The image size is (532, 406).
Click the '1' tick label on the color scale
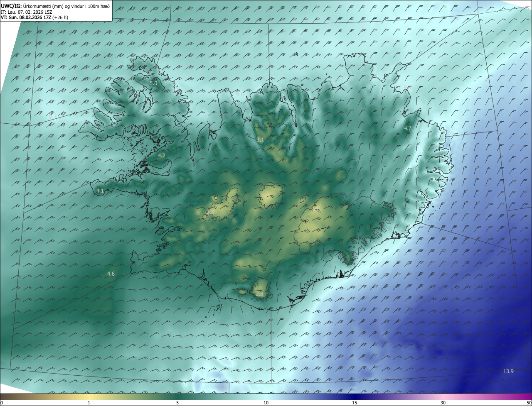[x=89, y=403]
